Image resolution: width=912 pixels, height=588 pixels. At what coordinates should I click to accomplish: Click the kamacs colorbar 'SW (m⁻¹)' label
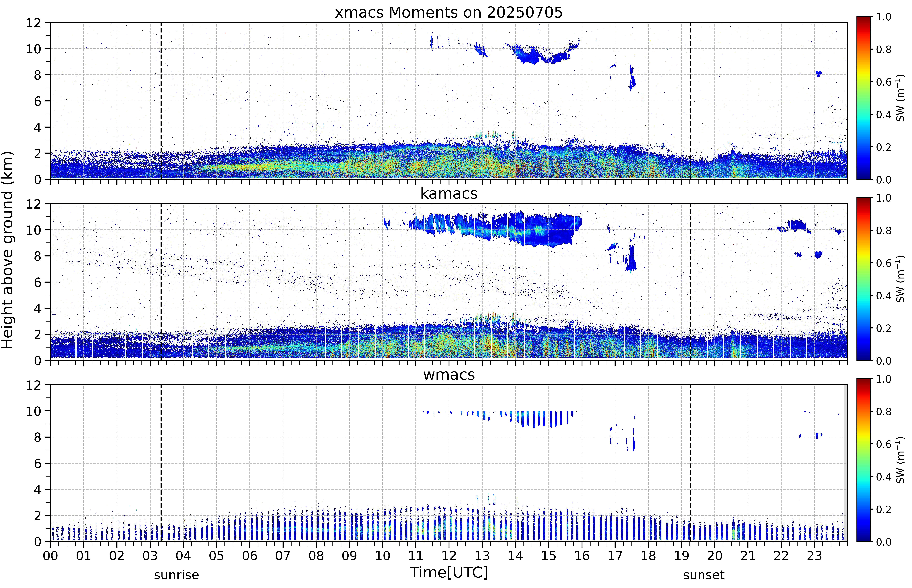[900, 279]
